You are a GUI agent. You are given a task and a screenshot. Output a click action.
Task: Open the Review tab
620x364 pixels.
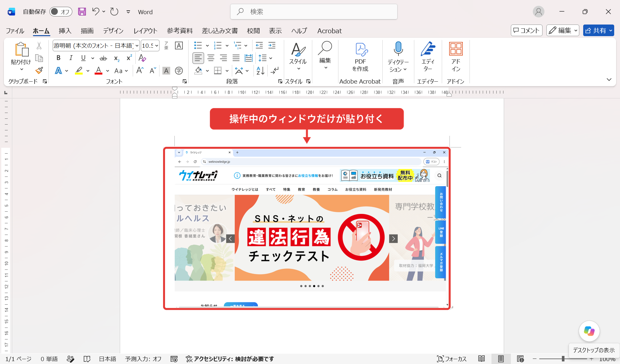253,31
